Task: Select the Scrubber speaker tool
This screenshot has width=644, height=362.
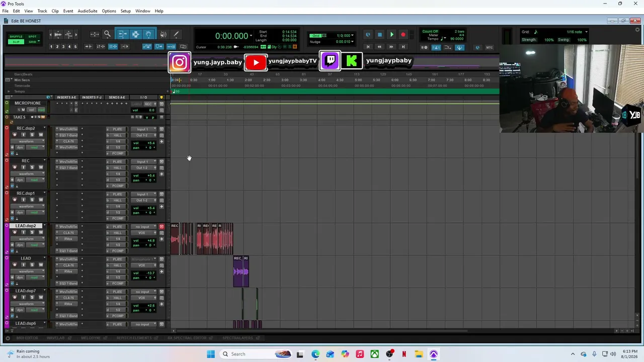Action: pos(163,34)
